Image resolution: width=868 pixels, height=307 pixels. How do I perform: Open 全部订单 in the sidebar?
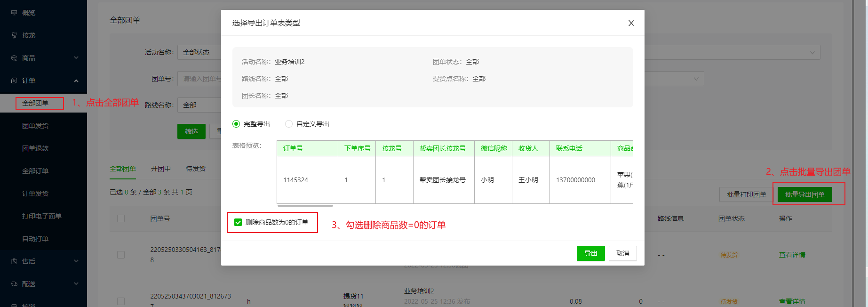point(35,171)
